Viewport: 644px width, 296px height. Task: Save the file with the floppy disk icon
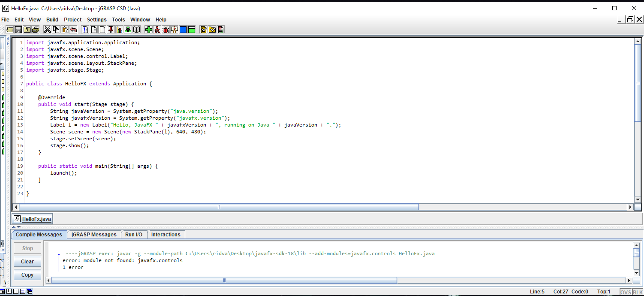(x=18, y=29)
